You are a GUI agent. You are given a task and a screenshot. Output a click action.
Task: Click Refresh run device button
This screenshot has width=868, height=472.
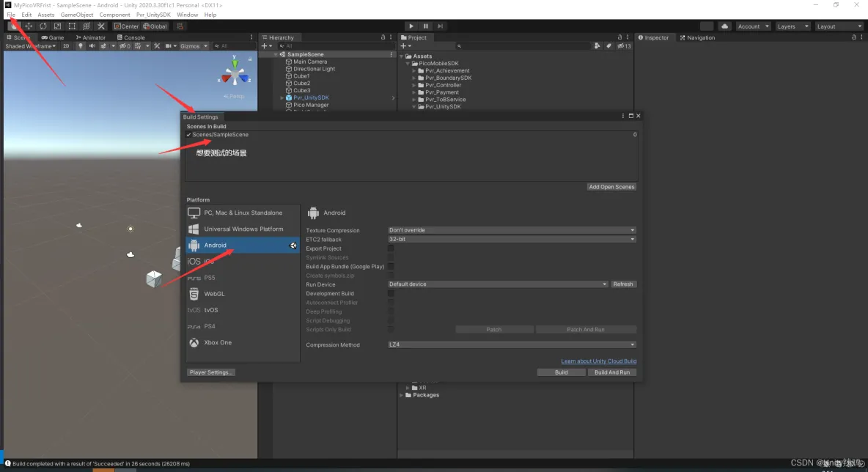(622, 284)
